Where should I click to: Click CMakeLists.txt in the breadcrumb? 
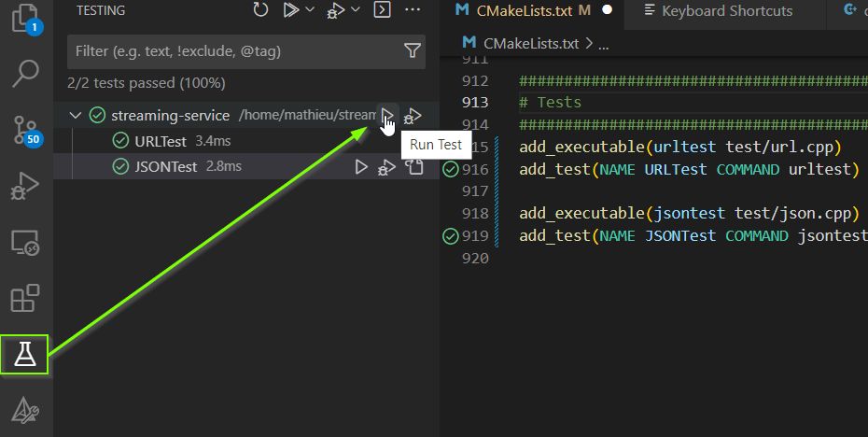(x=531, y=43)
